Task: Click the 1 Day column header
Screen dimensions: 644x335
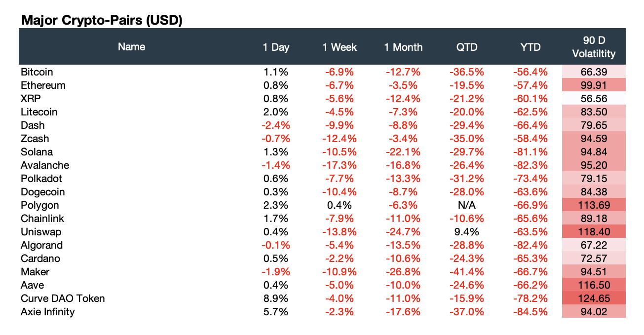Action: point(275,47)
